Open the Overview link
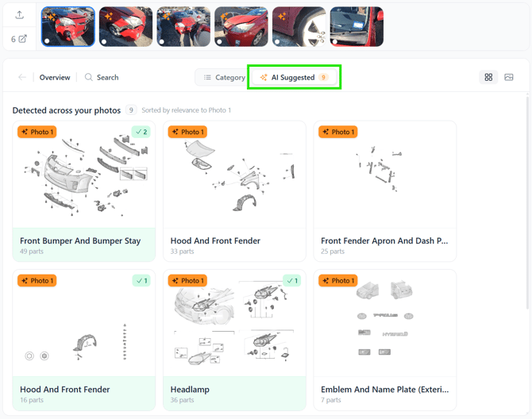This screenshot has height=419, width=532. tap(55, 77)
